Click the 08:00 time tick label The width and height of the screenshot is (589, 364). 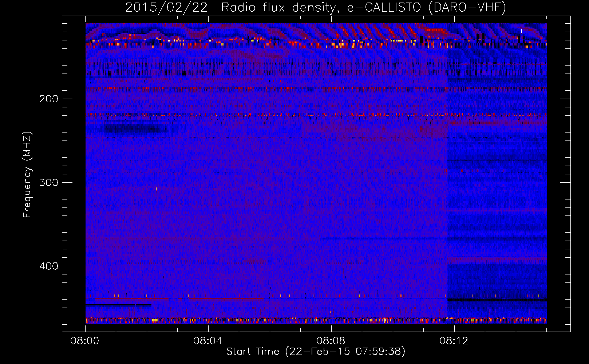point(85,341)
